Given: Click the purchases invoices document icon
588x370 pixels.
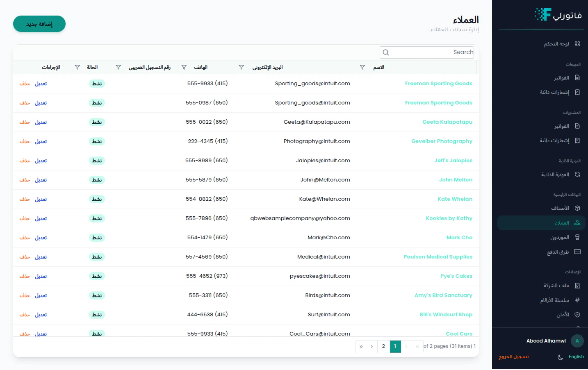Looking at the screenshot, I should coord(577,126).
